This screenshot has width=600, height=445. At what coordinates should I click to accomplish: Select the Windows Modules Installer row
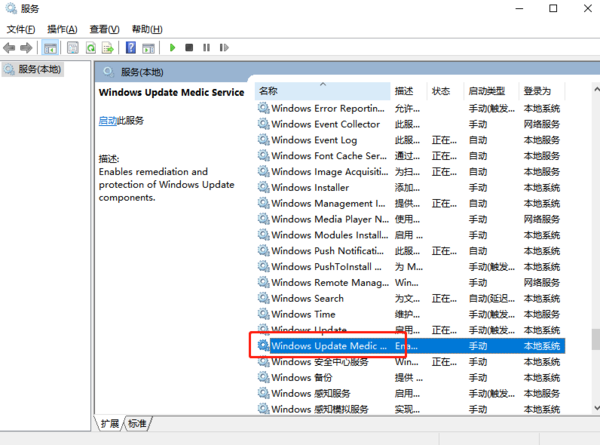[x=411, y=235]
